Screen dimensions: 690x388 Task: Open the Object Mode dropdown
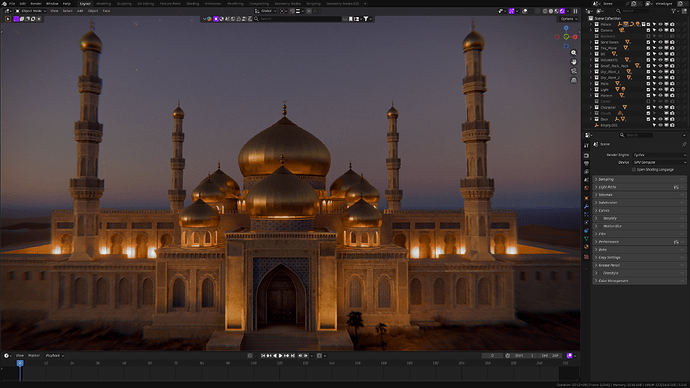coord(31,11)
